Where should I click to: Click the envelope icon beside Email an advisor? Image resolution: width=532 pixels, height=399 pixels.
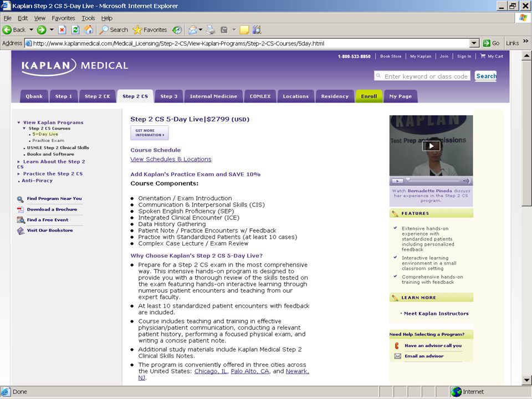tap(398, 356)
